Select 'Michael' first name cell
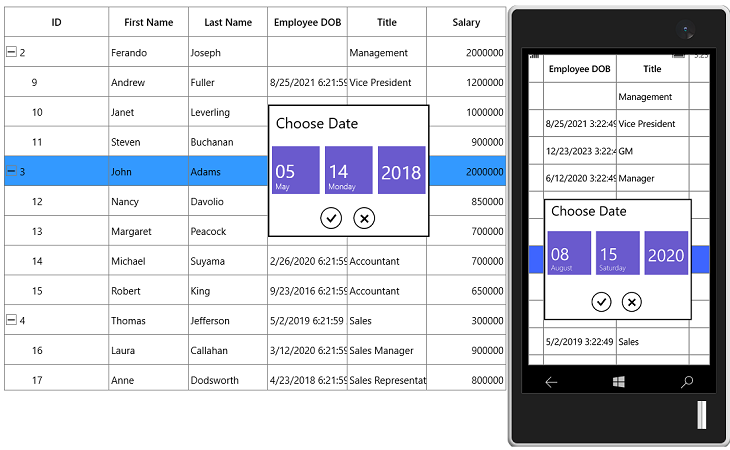This screenshot has height=450, width=730. [x=149, y=261]
